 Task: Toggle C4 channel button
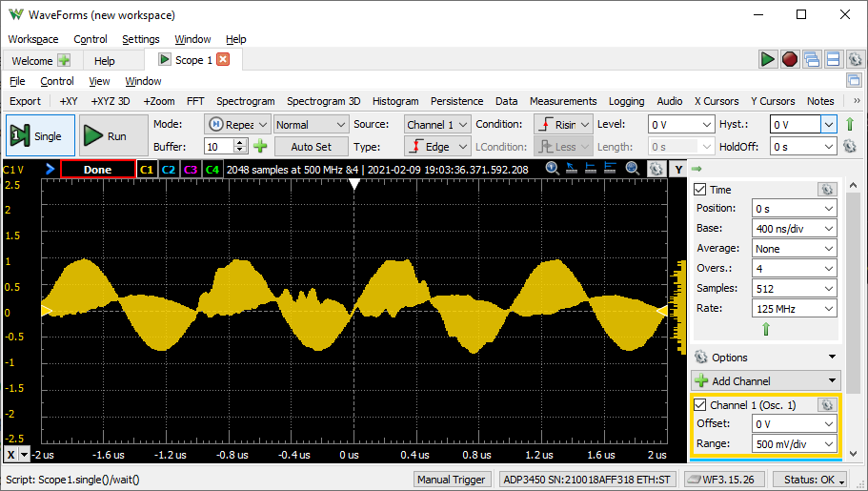212,170
